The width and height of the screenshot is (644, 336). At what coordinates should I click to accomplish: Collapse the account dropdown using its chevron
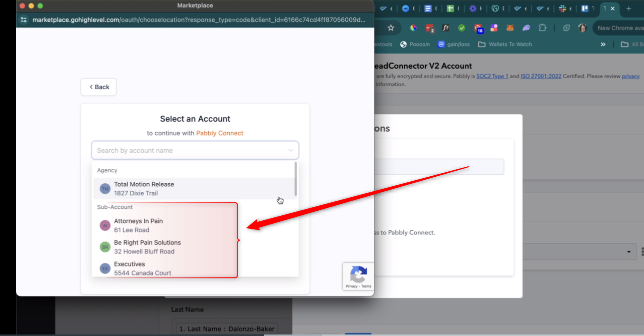pyautogui.click(x=291, y=150)
